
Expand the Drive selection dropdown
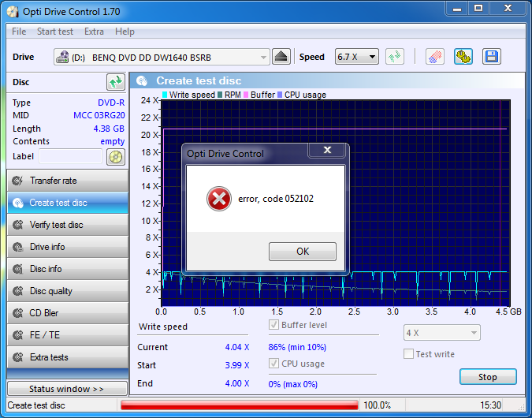click(263, 57)
